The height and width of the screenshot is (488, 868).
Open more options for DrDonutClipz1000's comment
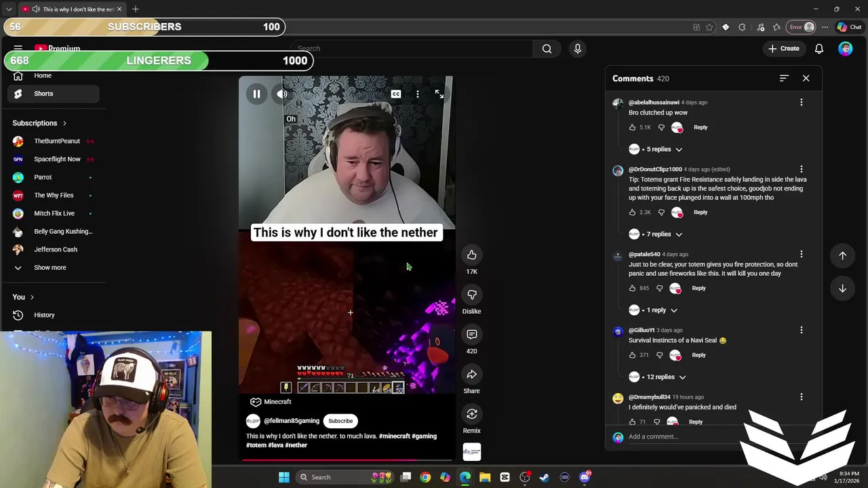[x=801, y=169]
